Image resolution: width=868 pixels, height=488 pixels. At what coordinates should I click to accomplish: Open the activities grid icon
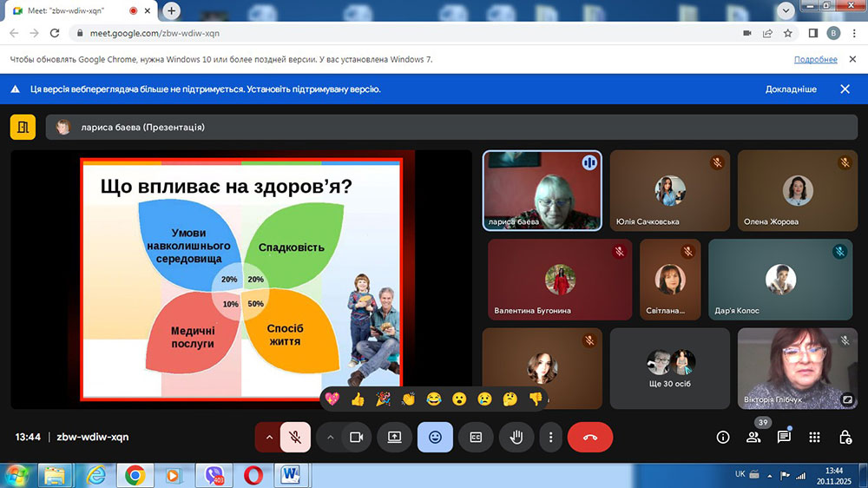[814, 438]
